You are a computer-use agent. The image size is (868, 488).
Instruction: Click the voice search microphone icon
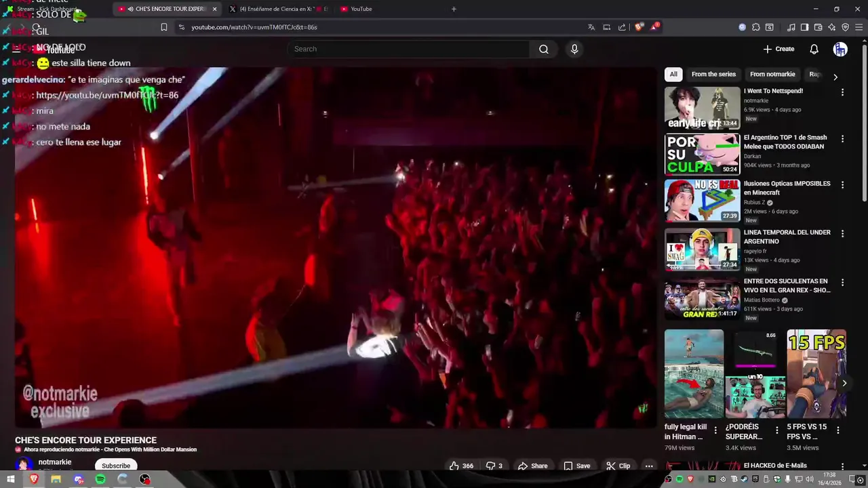coord(574,49)
